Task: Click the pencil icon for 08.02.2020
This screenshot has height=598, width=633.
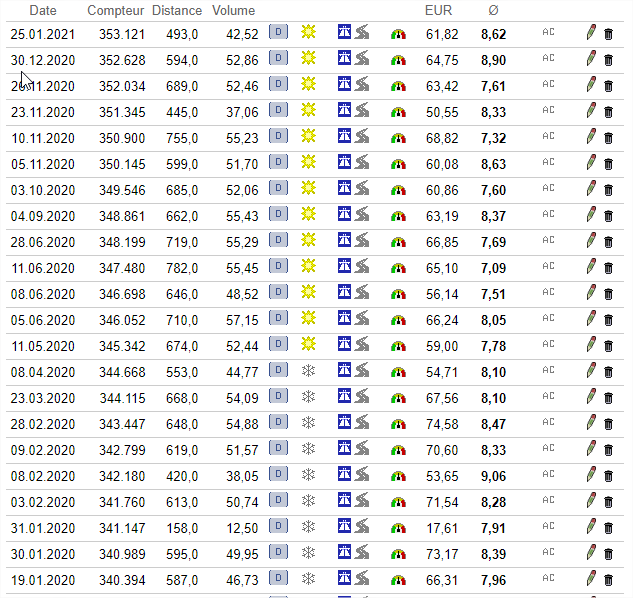Action: [x=591, y=475]
